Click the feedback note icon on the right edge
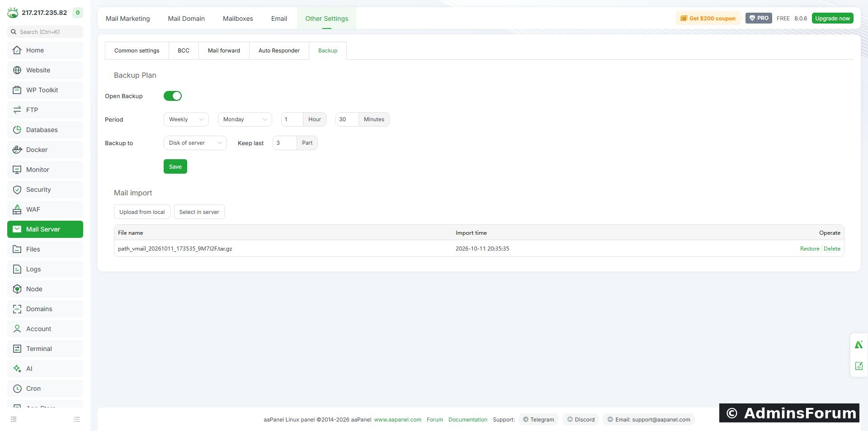Image resolution: width=868 pixels, height=431 pixels. [x=859, y=366]
